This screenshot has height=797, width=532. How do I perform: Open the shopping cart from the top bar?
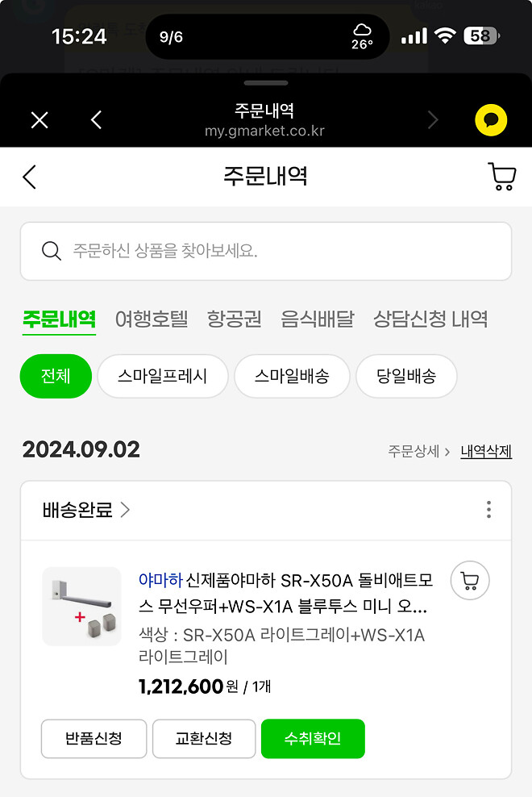[501, 177]
